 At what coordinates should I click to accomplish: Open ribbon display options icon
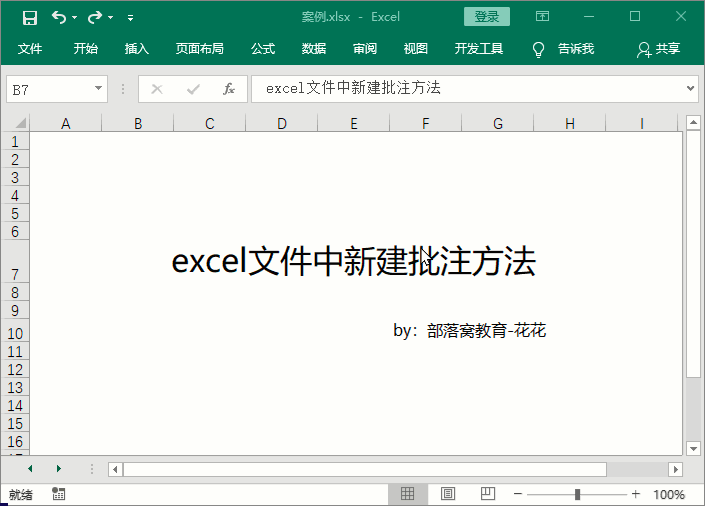point(543,17)
